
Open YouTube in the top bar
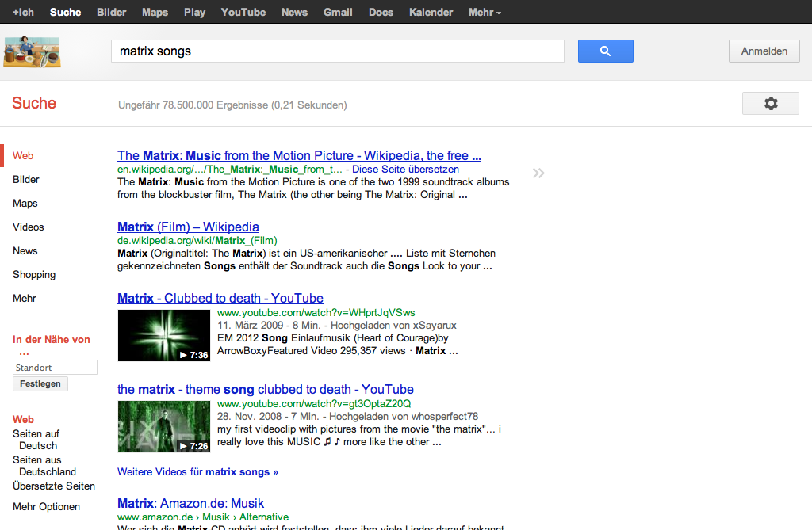click(x=243, y=12)
